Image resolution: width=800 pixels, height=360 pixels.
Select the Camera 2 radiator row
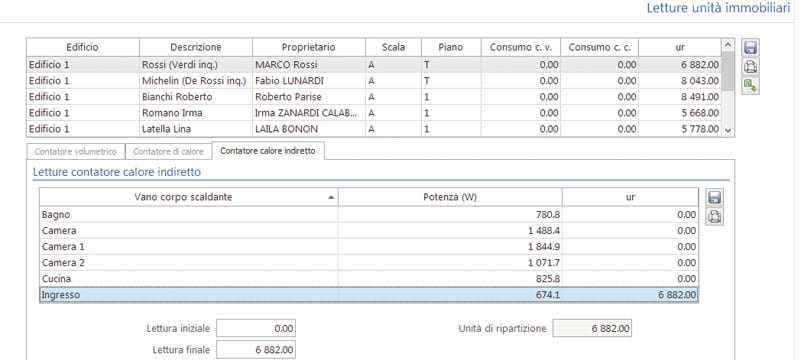369,263
